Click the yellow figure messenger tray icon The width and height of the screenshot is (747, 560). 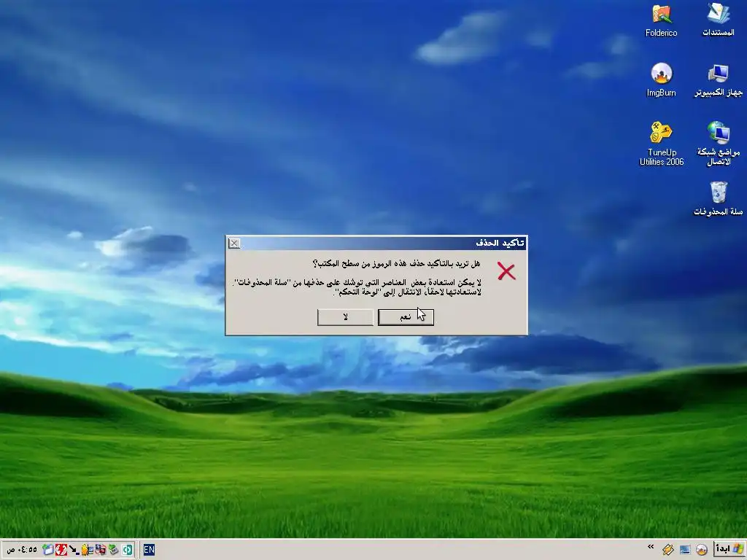88,550
